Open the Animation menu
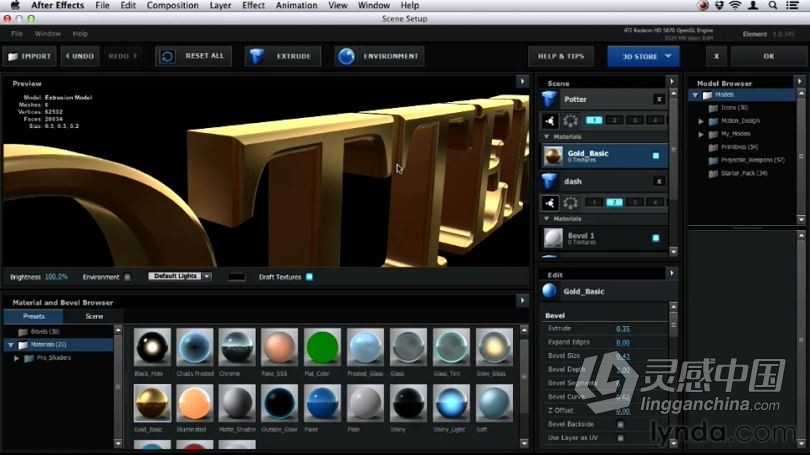 297,5
